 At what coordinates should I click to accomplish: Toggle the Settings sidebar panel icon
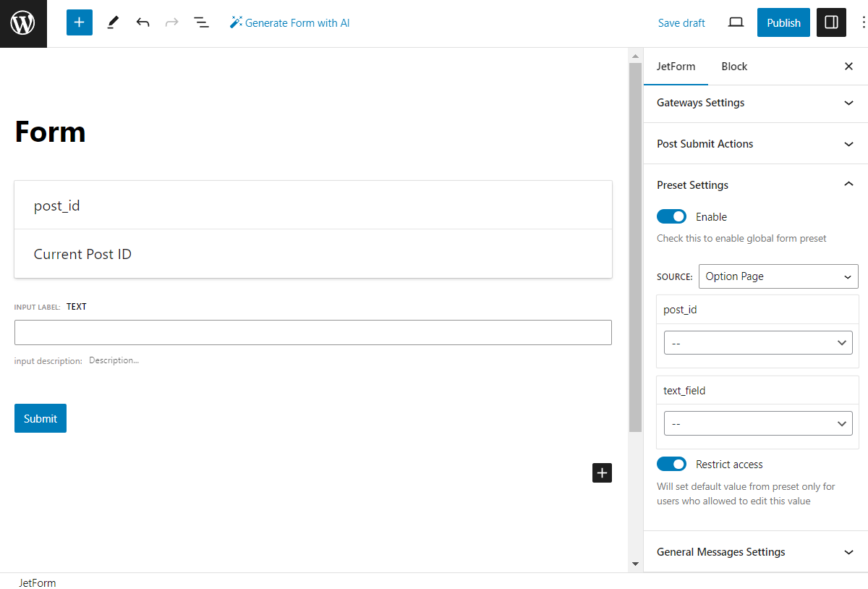point(831,22)
